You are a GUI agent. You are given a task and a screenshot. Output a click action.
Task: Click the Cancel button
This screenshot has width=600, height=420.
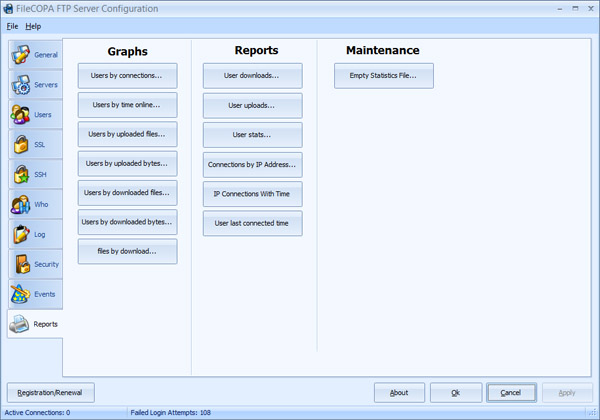click(511, 392)
